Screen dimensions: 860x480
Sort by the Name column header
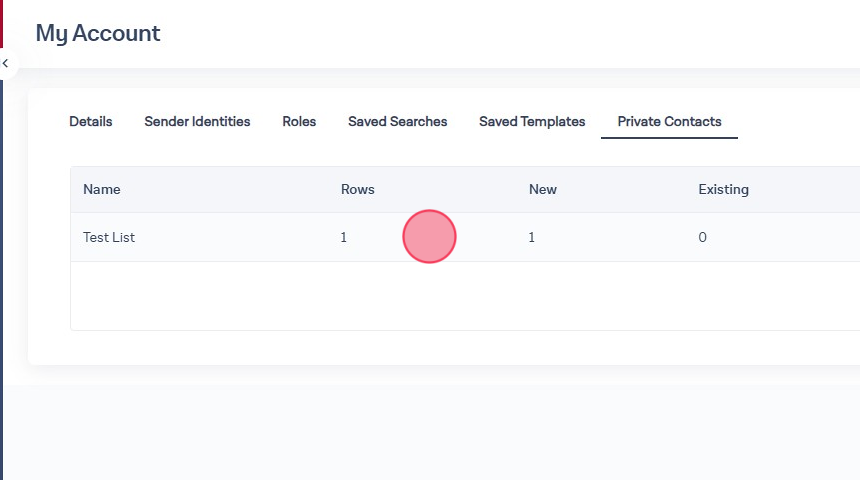click(101, 189)
